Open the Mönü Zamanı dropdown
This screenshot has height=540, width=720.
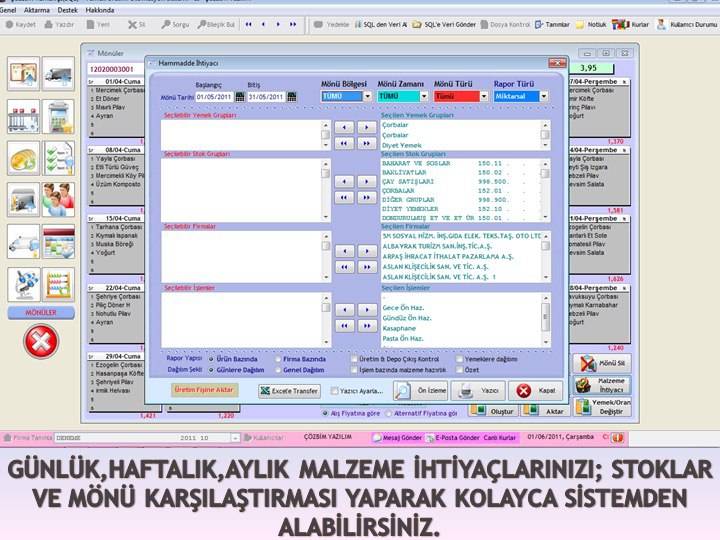[x=424, y=97]
